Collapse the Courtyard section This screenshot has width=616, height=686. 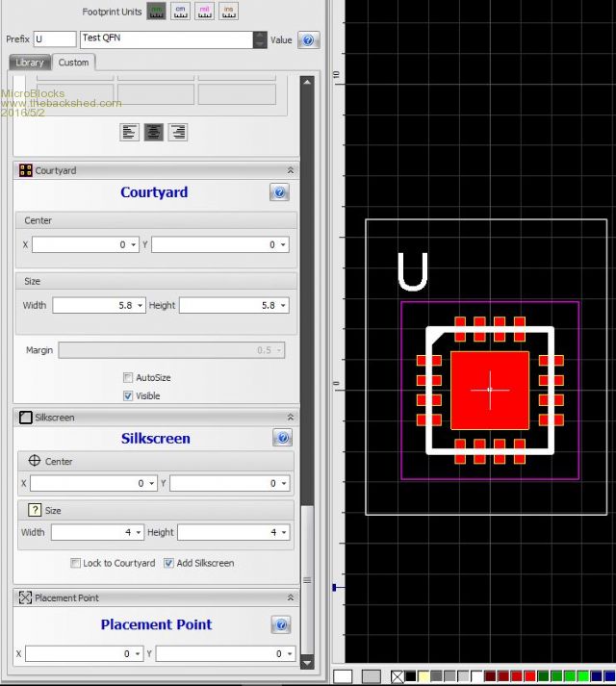click(x=290, y=170)
